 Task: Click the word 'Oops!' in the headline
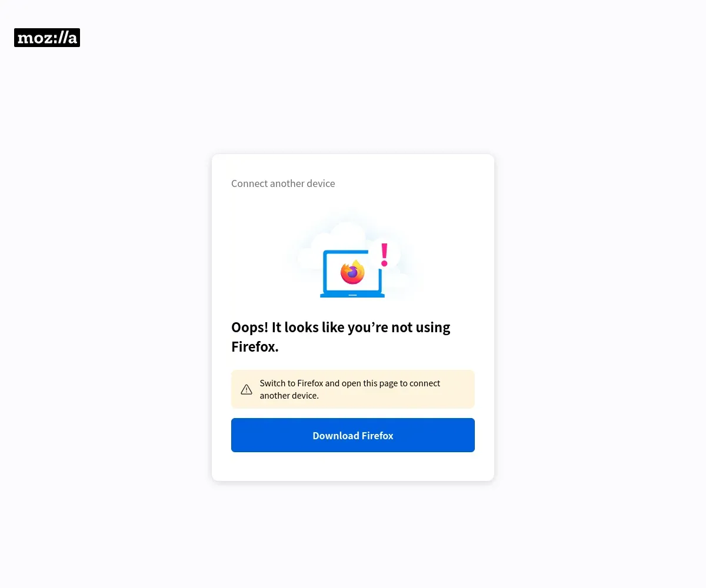pyautogui.click(x=249, y=328)
